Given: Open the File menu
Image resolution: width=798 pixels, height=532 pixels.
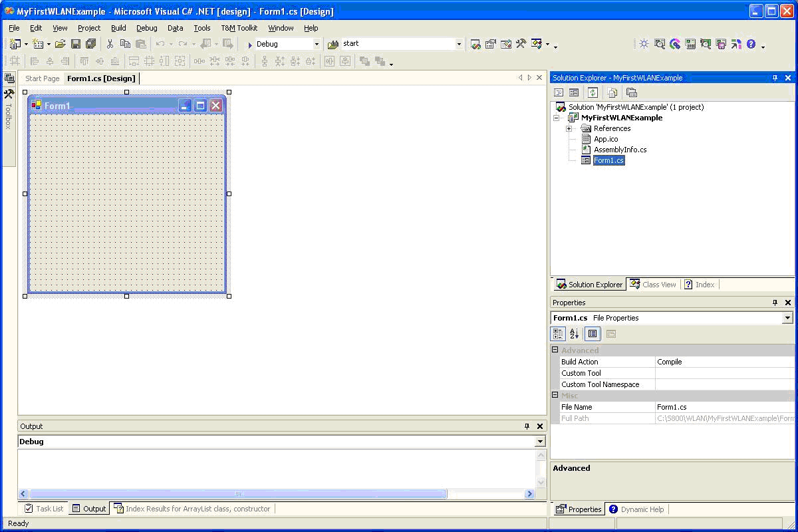Looking at the screenshot, I should pos(14,28).
